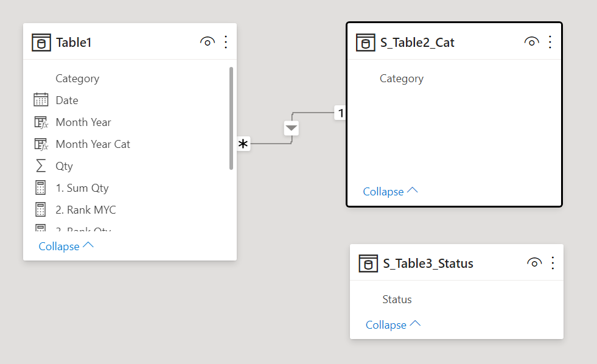Open more options menu for Table1
The height and width of the screenshot is (364, 597).
226,42
